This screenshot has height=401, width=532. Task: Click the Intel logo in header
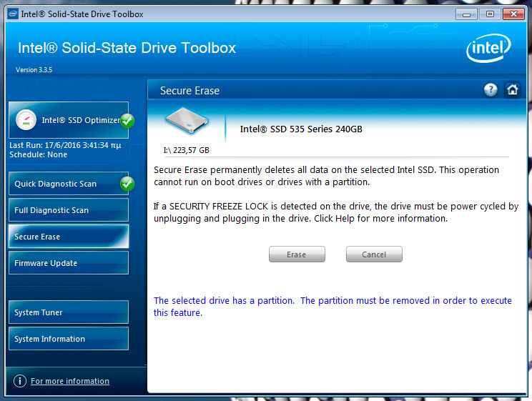[488, 48]
